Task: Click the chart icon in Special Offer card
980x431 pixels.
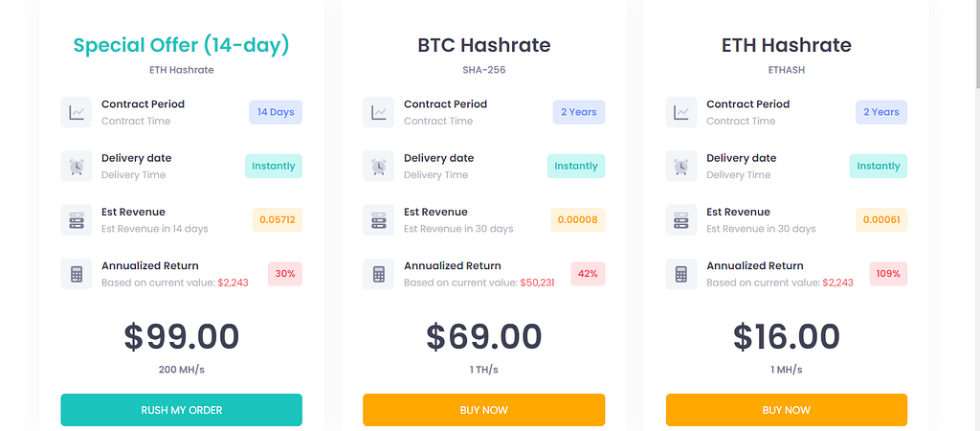Action: (77, 113)
